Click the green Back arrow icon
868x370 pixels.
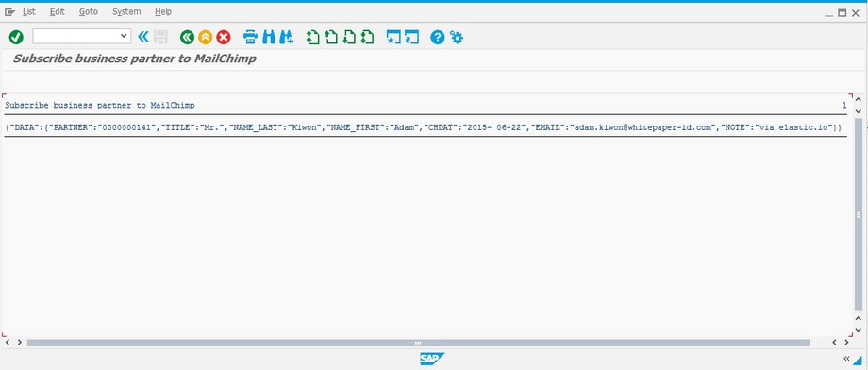[187, 37]
